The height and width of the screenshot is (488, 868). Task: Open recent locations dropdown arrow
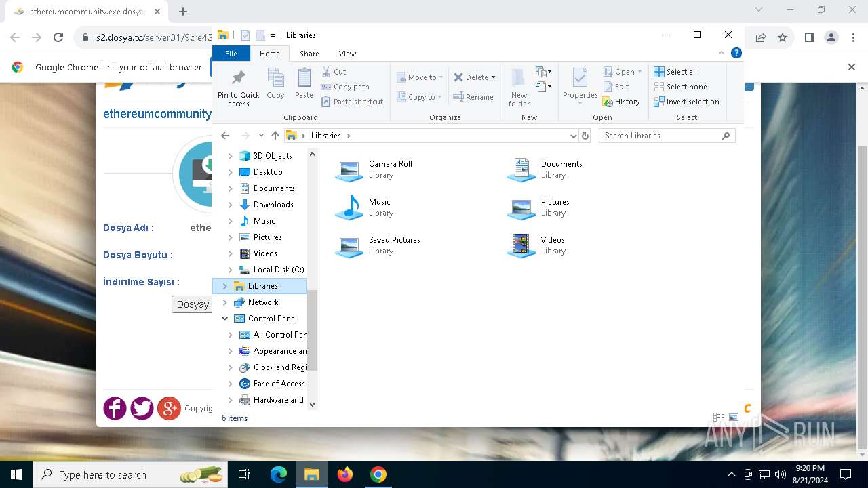point(261,136)
